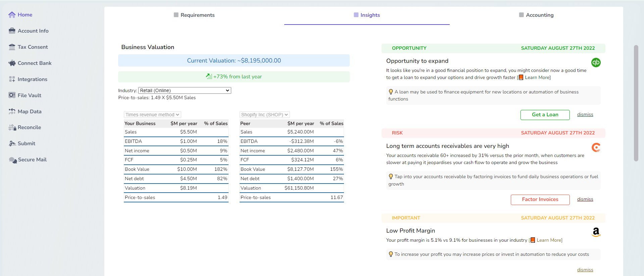
Task: Click the Price-to-sales: 1.49 X $5.50M Sales text
Action: point(157,98)
